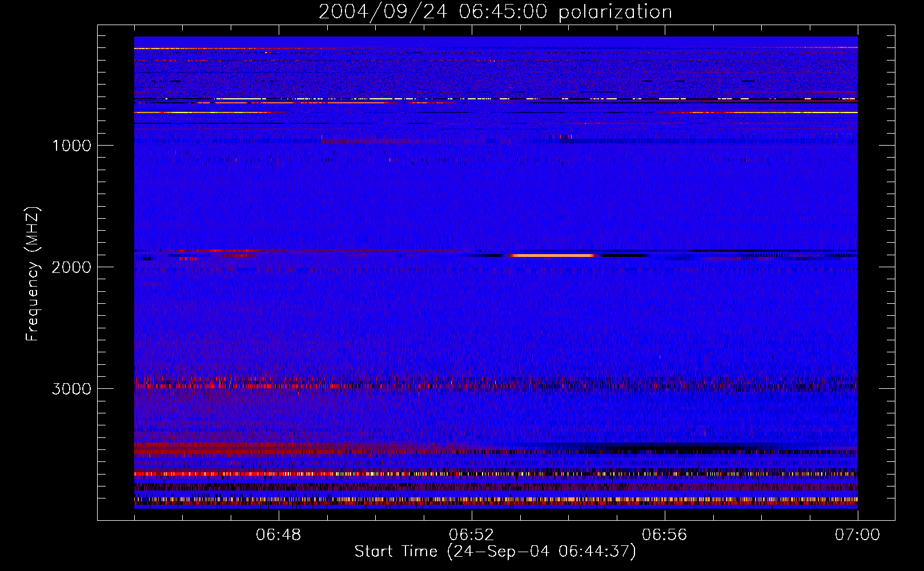Click the 06:56 time tick label
This screenshot has width=924, height=571.
coord(665,534)
